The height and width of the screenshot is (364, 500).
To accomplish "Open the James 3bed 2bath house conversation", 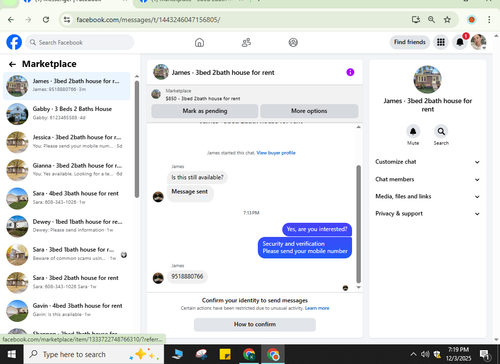I will (66, 86).
